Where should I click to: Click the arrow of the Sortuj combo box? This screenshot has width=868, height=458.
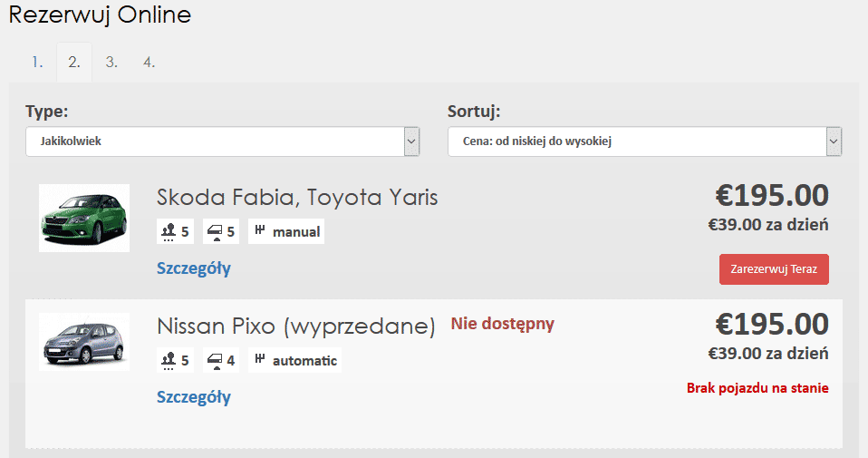tap(834, 141)
